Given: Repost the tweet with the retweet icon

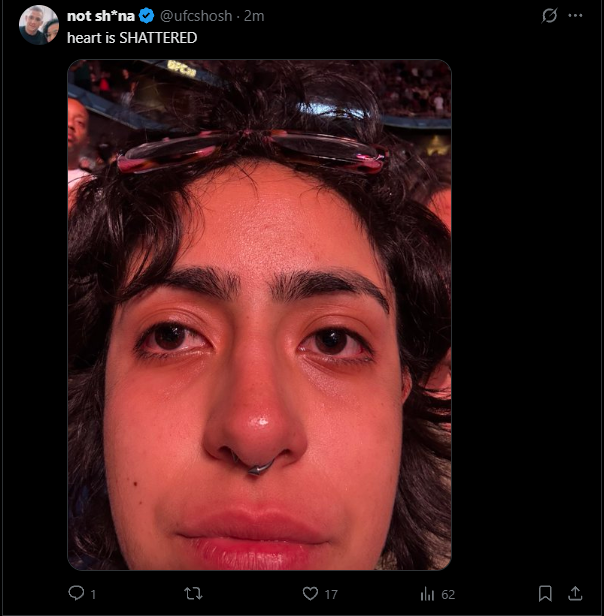Looking at the screenshot, I should click(193, 593).
